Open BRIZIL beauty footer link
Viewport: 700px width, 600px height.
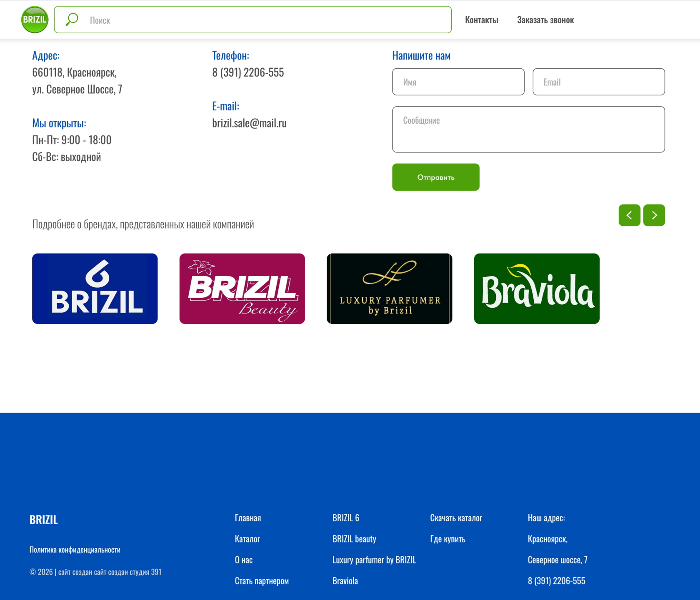coord(354,539)
